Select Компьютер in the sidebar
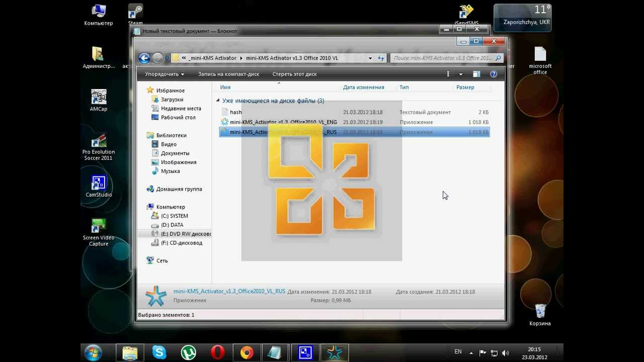Viewport: 644px width, 362px height. 170,207
